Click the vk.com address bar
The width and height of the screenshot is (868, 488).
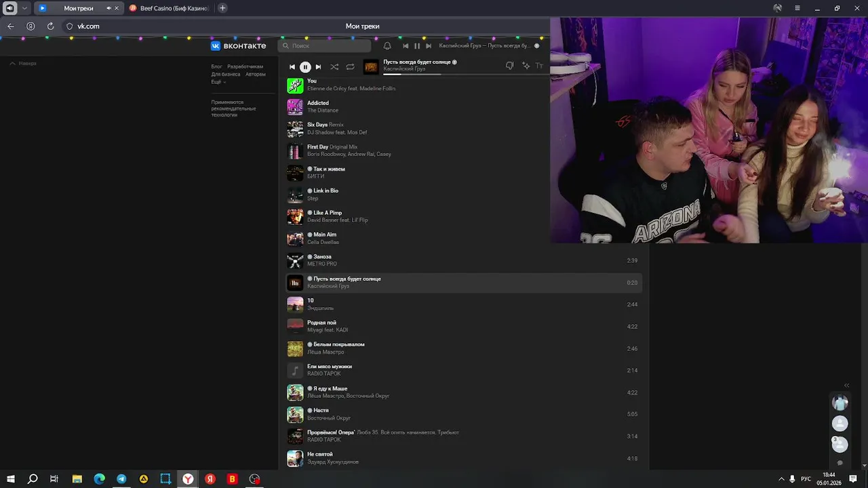coord(88,26)
